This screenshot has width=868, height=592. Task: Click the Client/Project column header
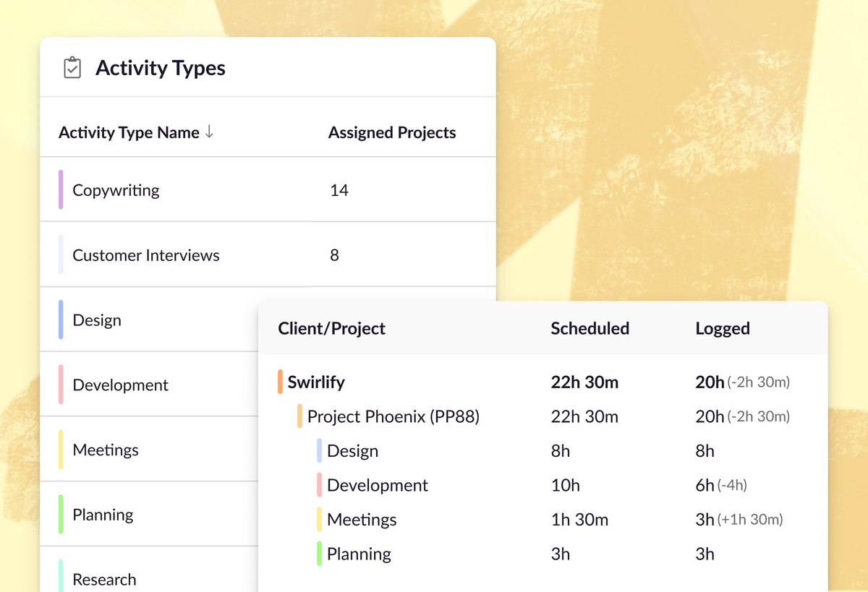[331, 328]
